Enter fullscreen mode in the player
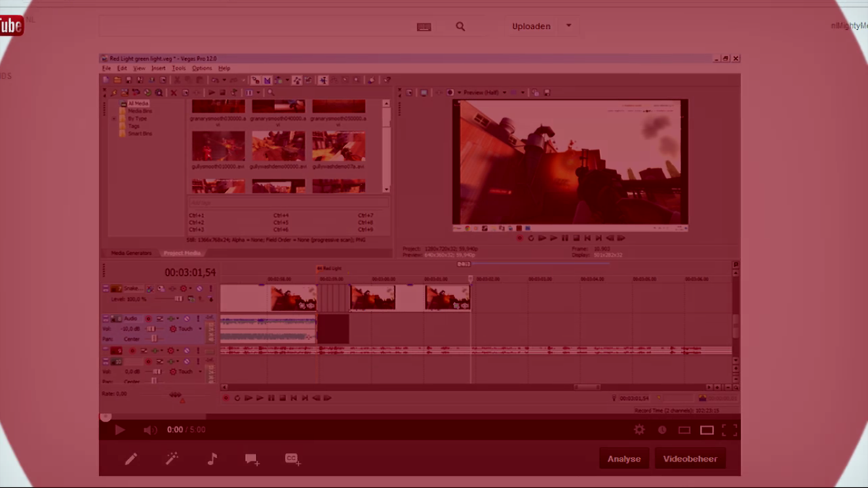Viewport: 868px width, 488px height. (730, 430)
